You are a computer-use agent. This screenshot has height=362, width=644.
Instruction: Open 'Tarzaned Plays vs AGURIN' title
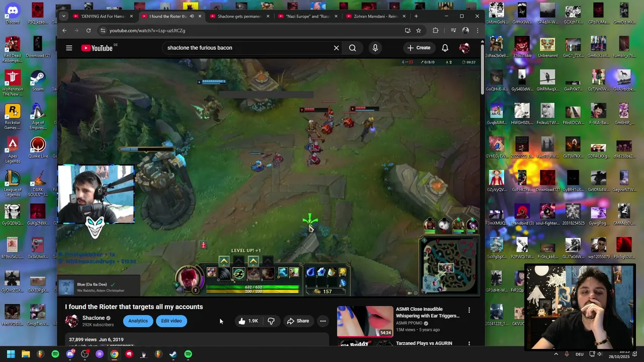point(424,343)
